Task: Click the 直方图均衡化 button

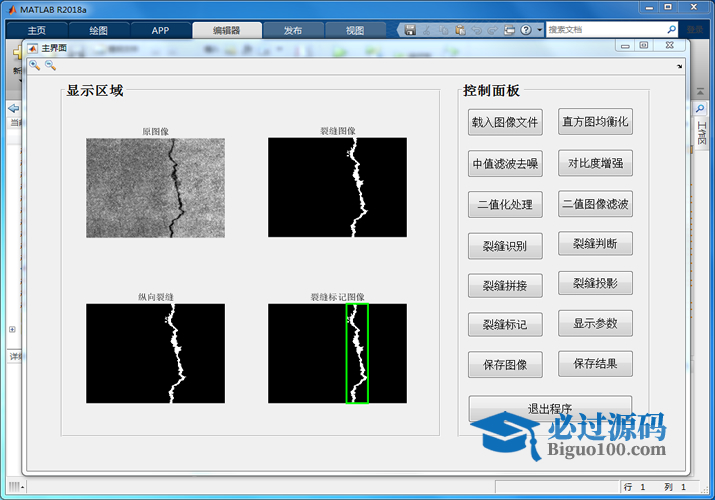Action: coord(595,122)
